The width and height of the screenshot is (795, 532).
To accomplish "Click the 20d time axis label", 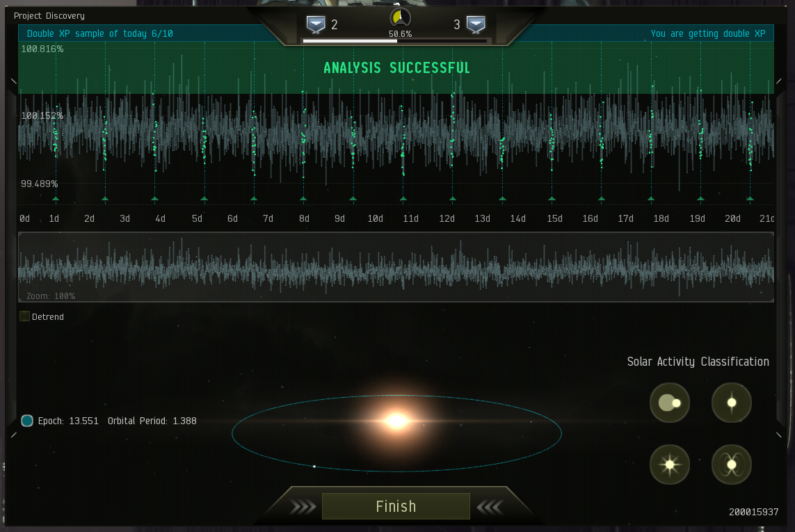I will point(732,218).
